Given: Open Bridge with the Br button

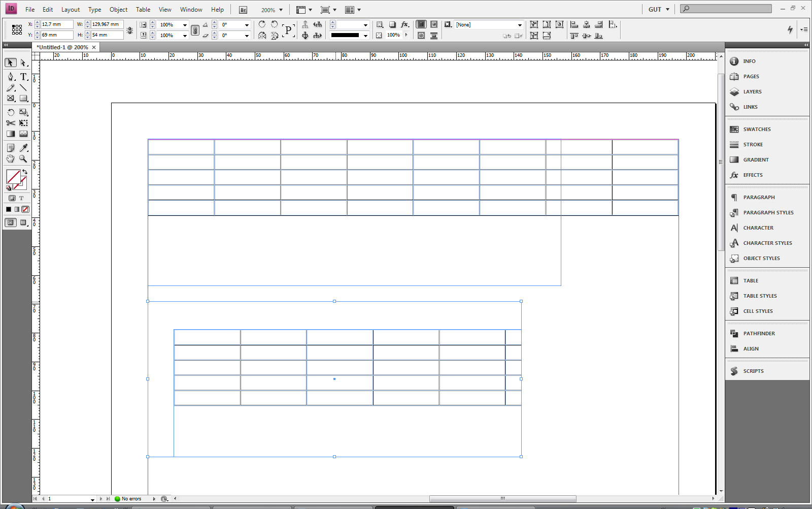Looking at the screenshot, I should [243, 10].
